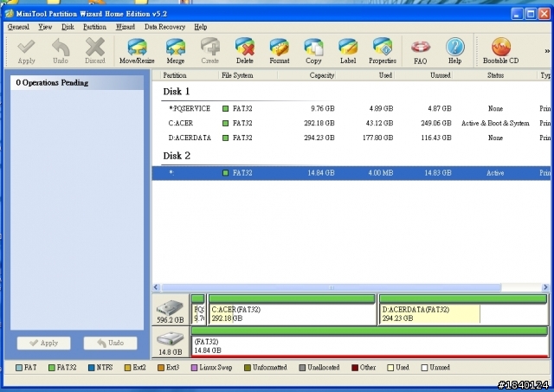554x392 pixels.
Task: Click the Ext2 legend color swatch
Action: pos(127,368)
